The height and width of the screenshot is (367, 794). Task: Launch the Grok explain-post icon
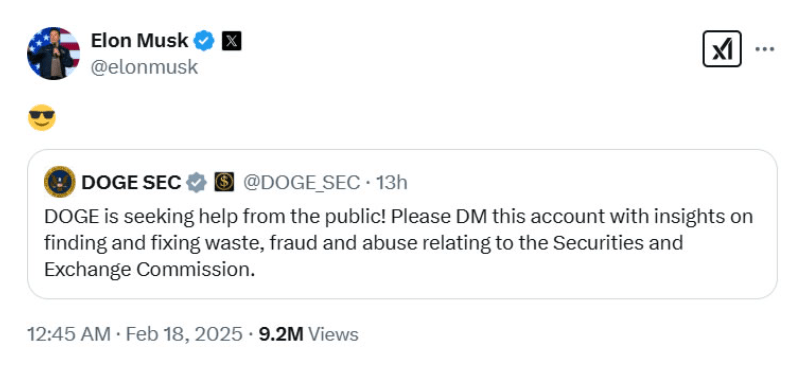(722, 49)
